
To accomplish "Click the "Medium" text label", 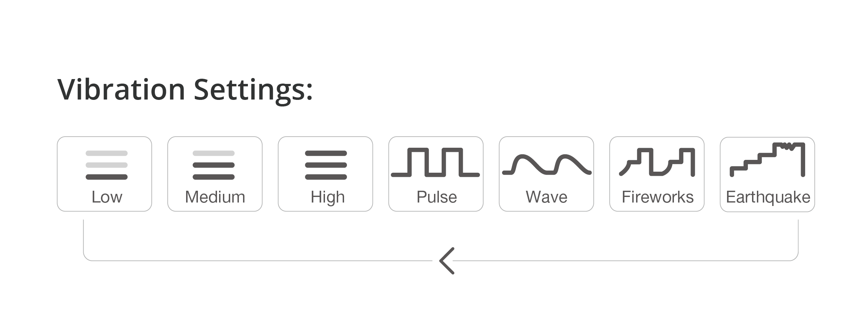I will [215, 197].
